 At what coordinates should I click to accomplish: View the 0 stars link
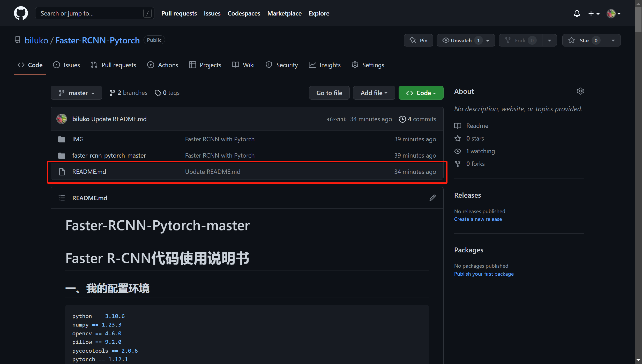[469, 138]
